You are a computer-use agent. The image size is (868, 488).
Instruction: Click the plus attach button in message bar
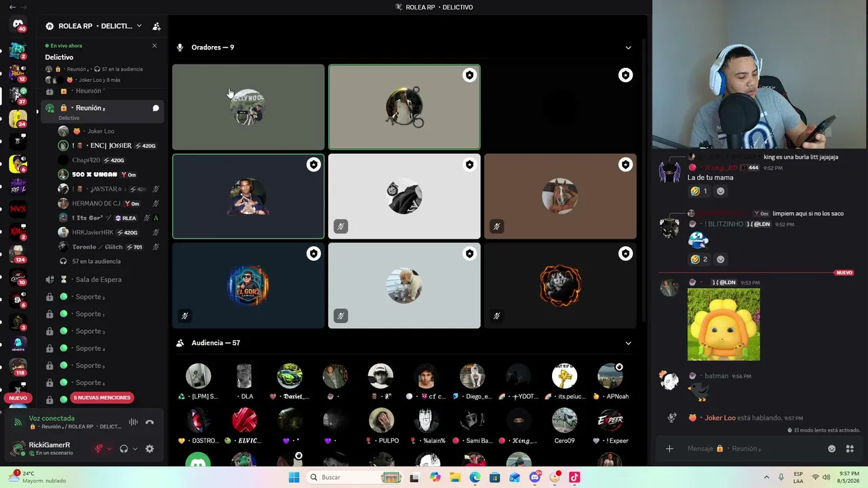(669, 449)
